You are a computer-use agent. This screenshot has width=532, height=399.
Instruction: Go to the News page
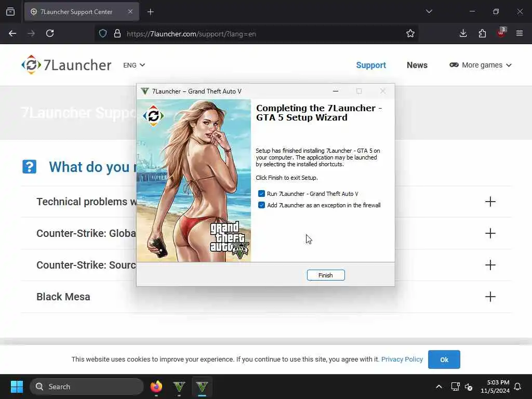point(417,65)
